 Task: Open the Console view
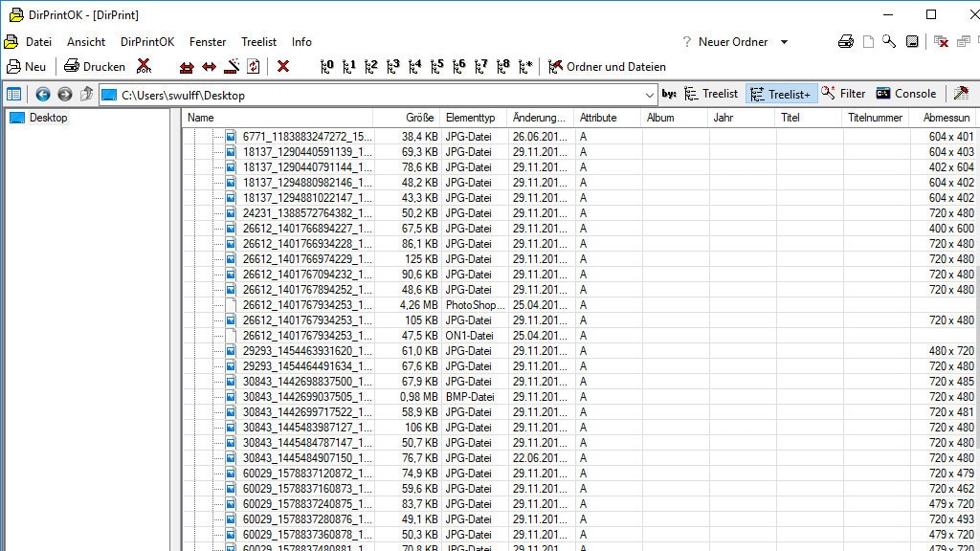tap(906, 94)
